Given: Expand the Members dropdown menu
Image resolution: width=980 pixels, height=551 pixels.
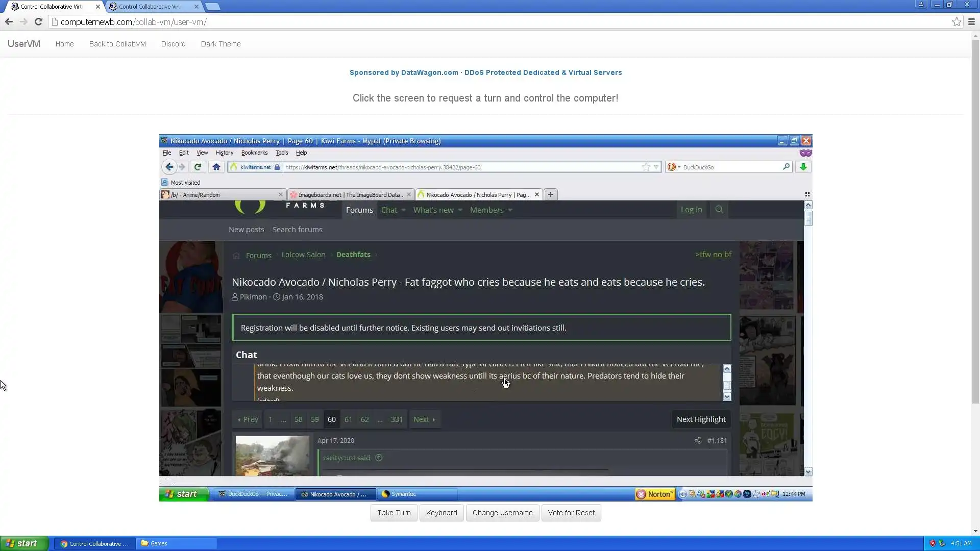Looking at the screenshot, I should [x=510, y=210].
